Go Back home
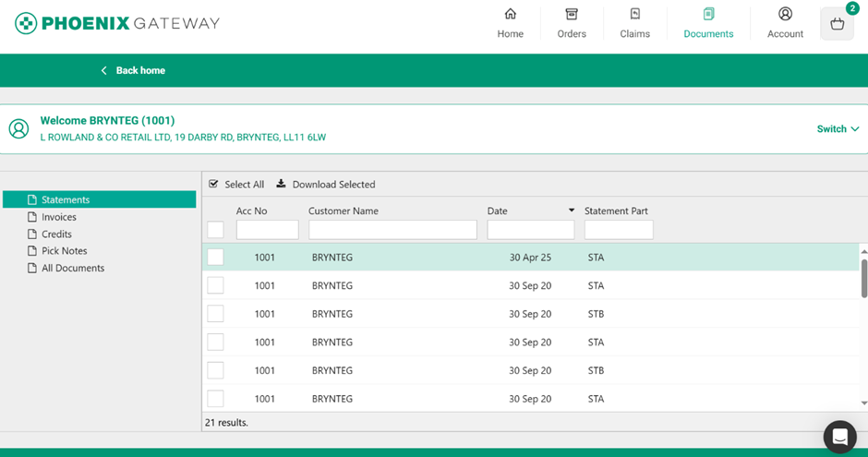 [x=133, y=70]
